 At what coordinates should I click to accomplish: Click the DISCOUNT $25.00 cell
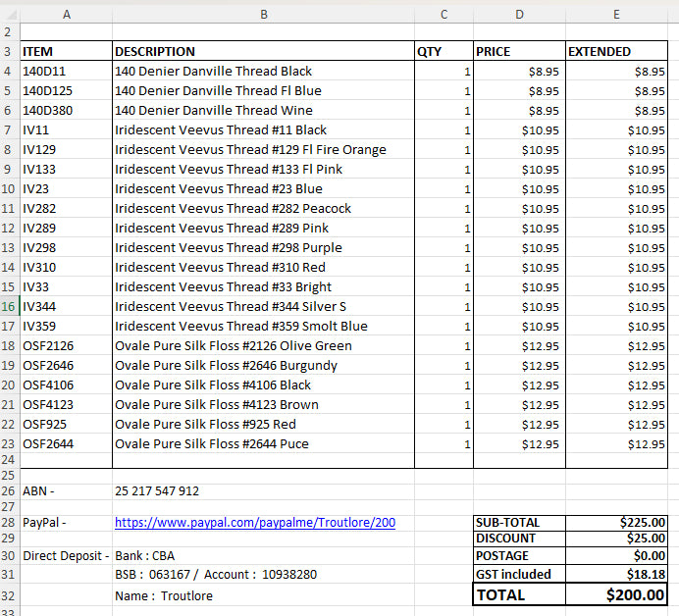tap(616, 539)
